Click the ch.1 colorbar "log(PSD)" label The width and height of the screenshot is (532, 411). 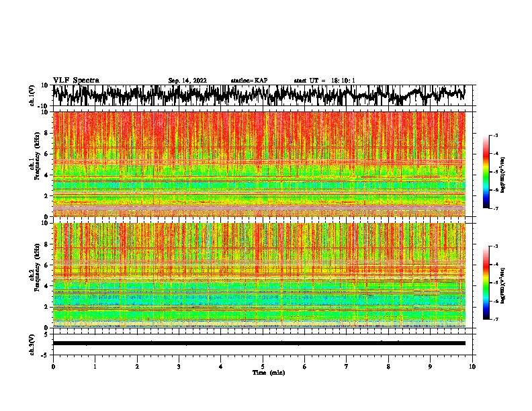click(x=502, y=175)
